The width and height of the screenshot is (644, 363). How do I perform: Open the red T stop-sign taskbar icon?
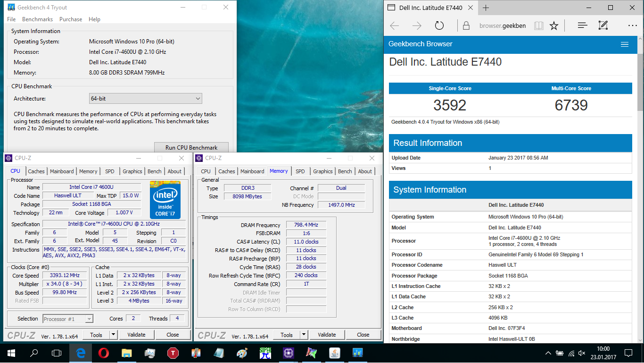click(173, 353)
